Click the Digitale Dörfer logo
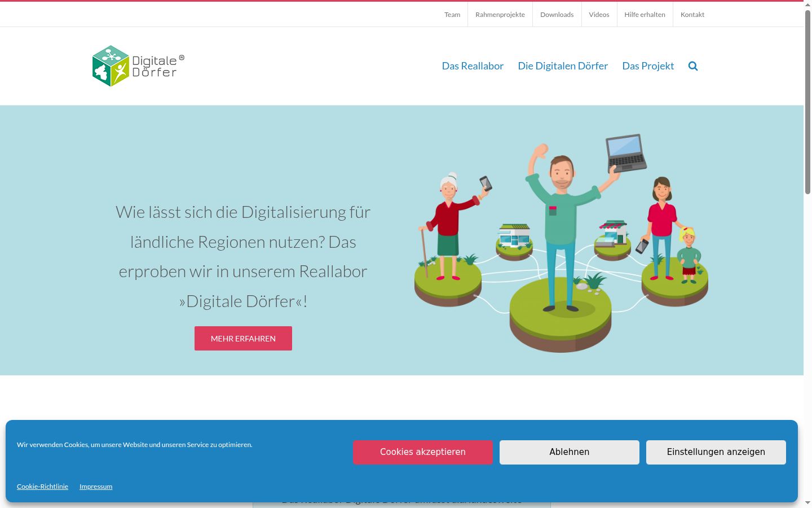 point(138,66)
